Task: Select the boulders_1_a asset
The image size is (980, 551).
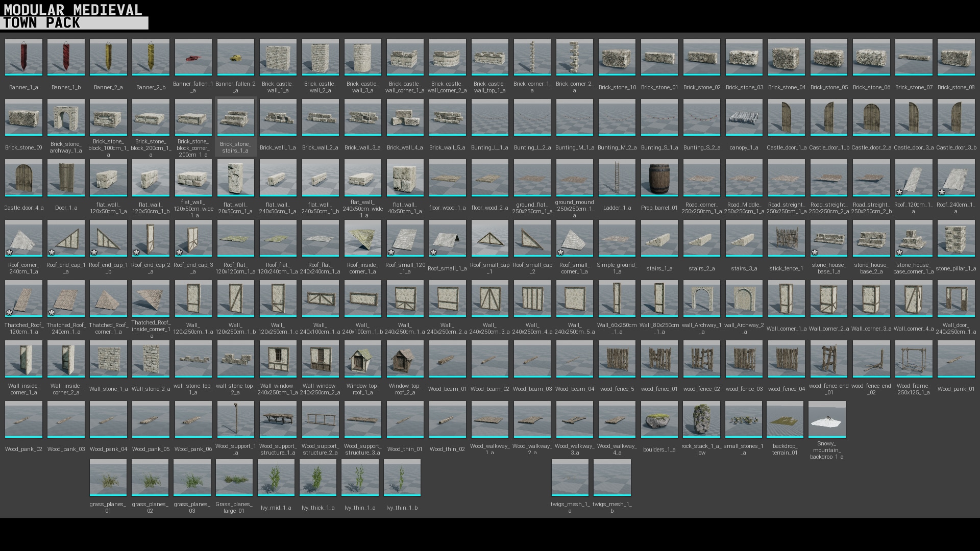Action: 659,419
